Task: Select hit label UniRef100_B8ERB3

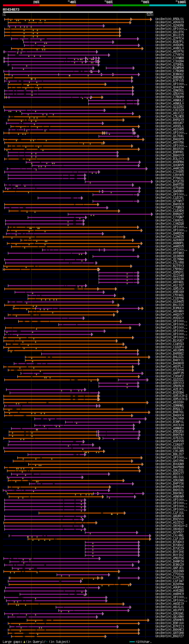Action: pyautogui.click(x=170, y=78)
